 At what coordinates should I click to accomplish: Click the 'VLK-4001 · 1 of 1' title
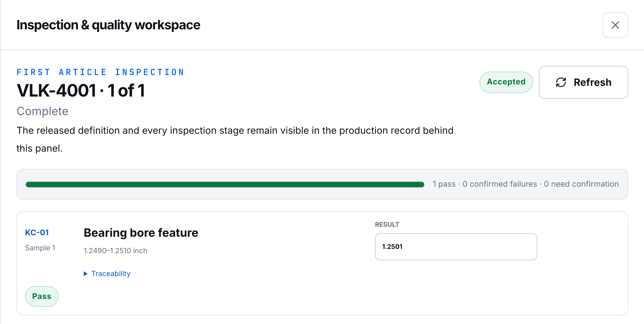[81, 90]
